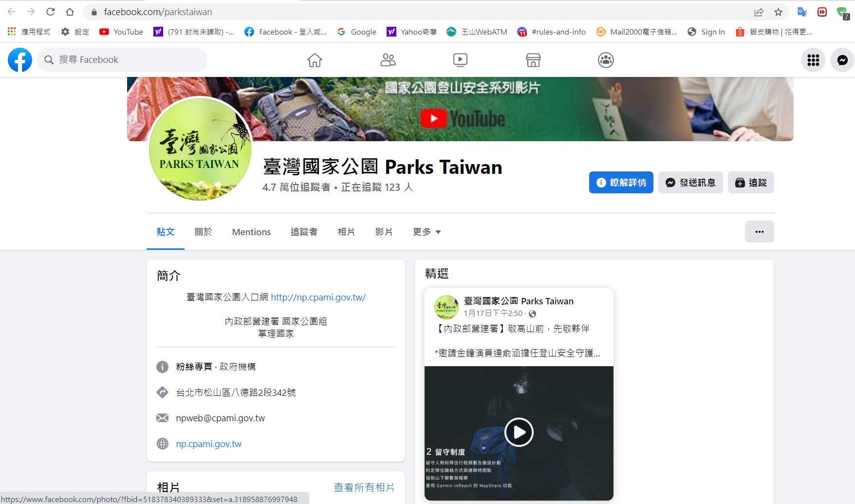Open the np.cpami.gov.tw website link
855x504 pixels.
[208, 444]
